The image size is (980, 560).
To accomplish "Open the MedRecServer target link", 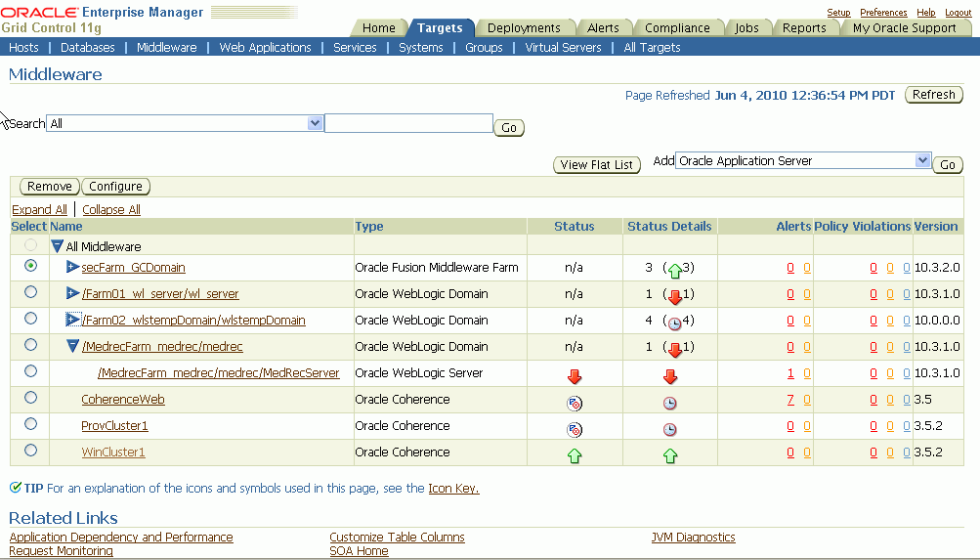I will click(x=219, y=372).
